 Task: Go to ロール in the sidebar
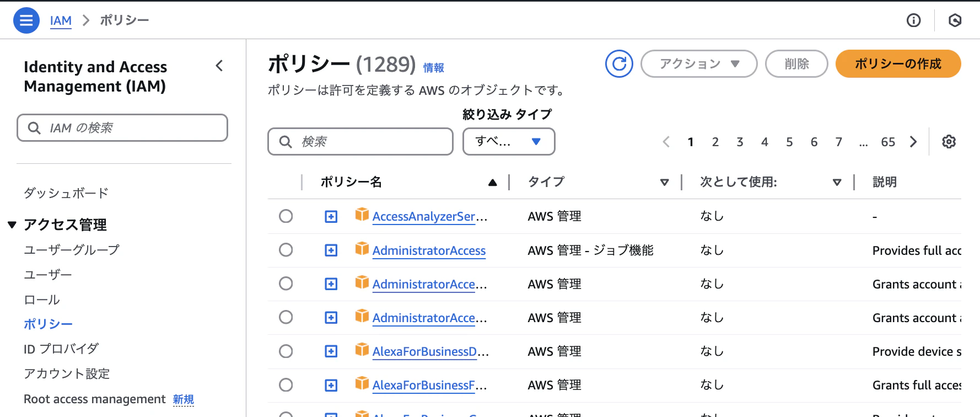(x=42, y=300)
